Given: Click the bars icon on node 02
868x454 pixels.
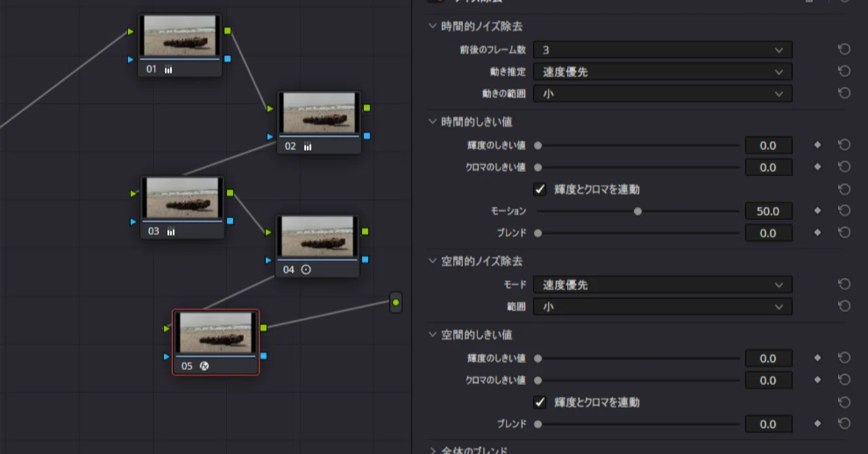Looking at the screenshot, I should tap(308, 146).
